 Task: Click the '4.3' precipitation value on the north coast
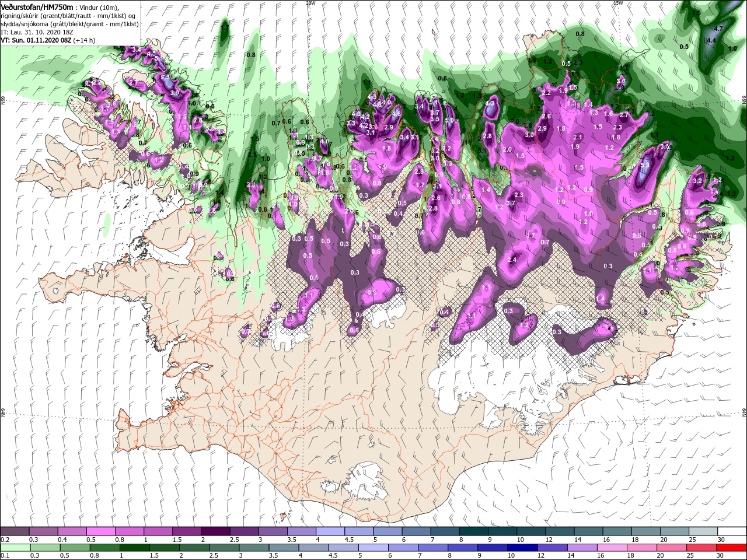pyautogui.click(x=490, y=103)
